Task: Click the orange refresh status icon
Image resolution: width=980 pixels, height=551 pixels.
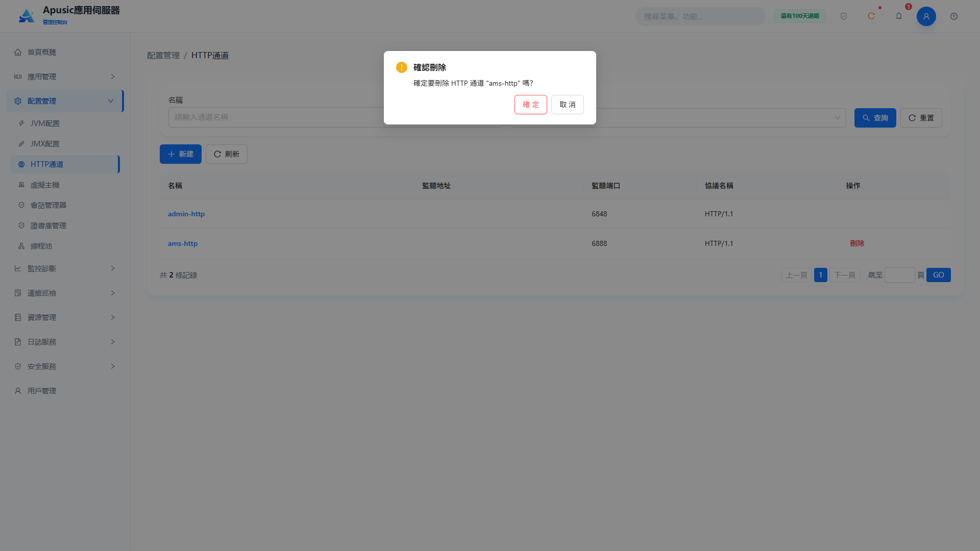Action: pyautogui.click(x=871, y=16)
